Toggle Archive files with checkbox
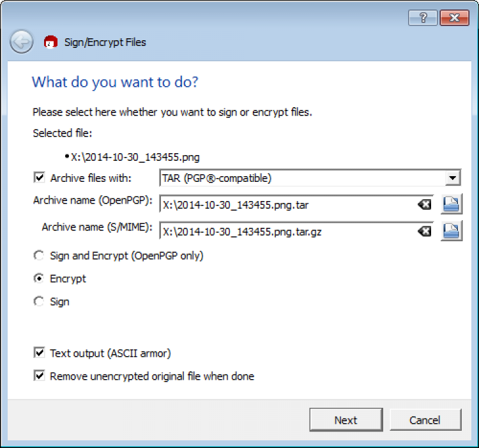 click(40, 177)
